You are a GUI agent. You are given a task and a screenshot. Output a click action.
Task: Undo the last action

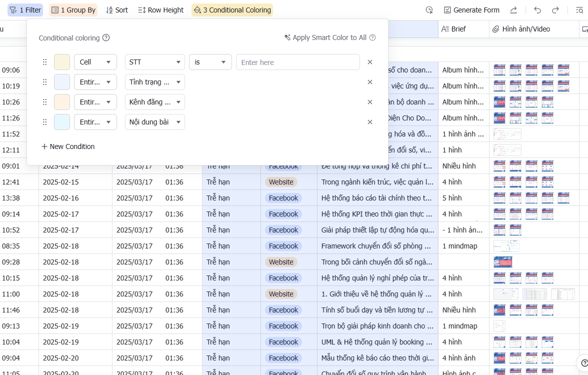click(x=537, y=10)
